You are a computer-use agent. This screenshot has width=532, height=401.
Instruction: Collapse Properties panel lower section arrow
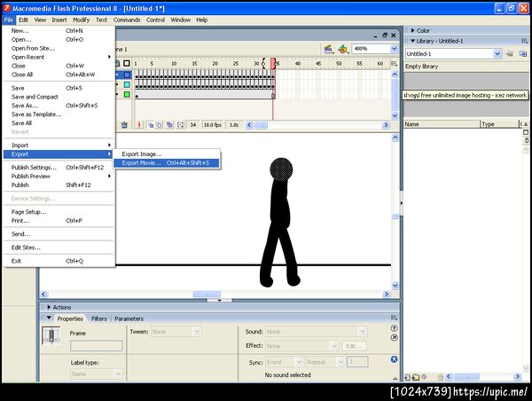tap(395, 378)
